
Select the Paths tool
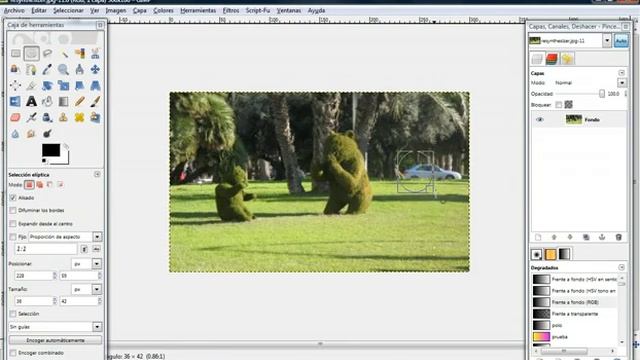[x=31, y=69]
